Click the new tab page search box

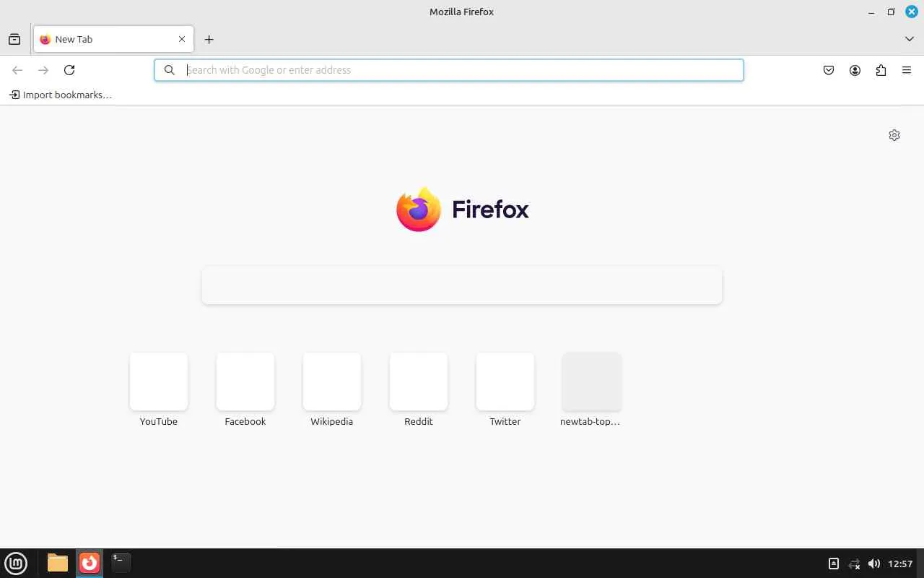(x=462, y=285)
